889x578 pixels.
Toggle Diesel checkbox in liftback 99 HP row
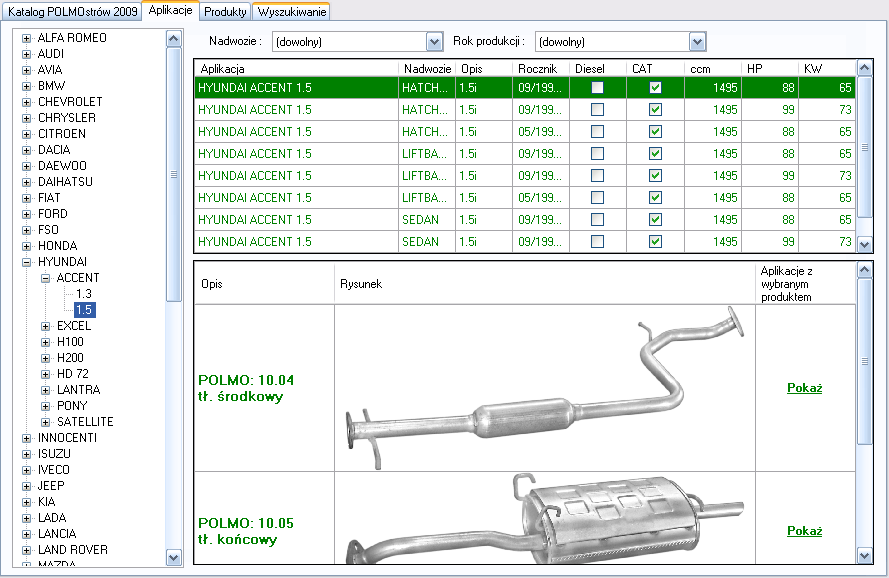[x=597, y=176]
